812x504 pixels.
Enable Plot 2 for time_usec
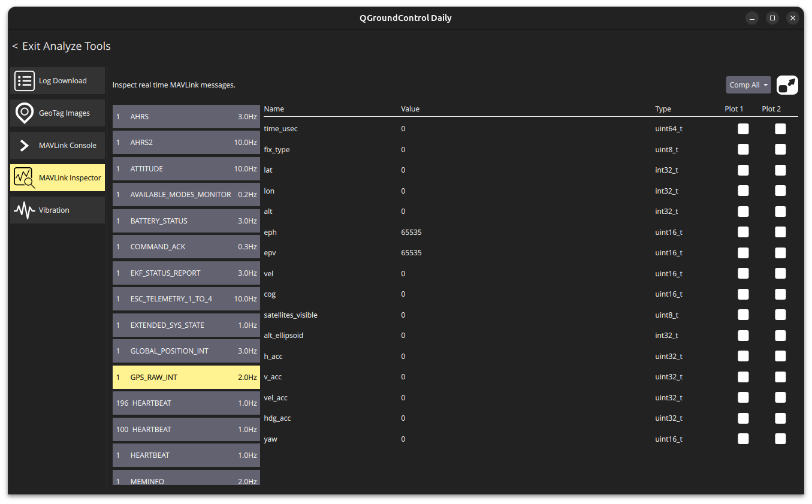pyautogui.click(x=780, y=129)
